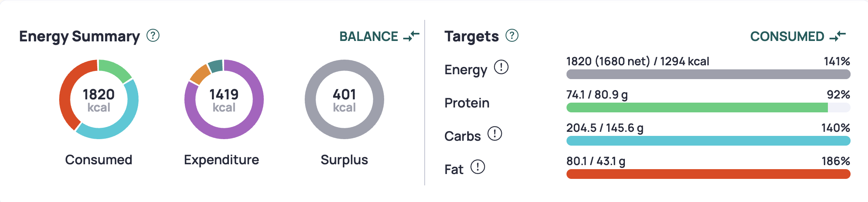This screenshot has height=202, width=868.
Task: Click the Carbs warning exclamation icon
Action: point(495,133)
